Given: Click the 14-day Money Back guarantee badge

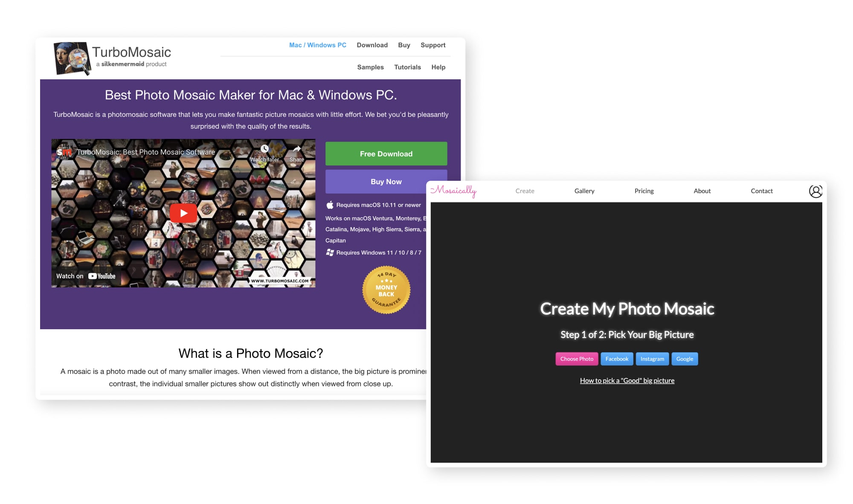Looking at the screenshot, I should point(386,290).
